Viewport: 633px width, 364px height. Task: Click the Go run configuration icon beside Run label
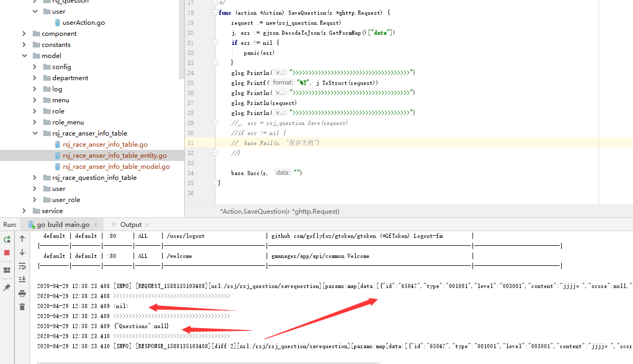click(x=31, y=224)
